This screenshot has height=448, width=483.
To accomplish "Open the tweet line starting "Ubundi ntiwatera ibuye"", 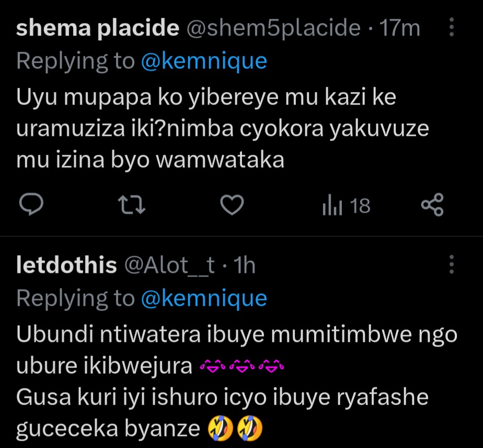I will [x=236, y=335].
